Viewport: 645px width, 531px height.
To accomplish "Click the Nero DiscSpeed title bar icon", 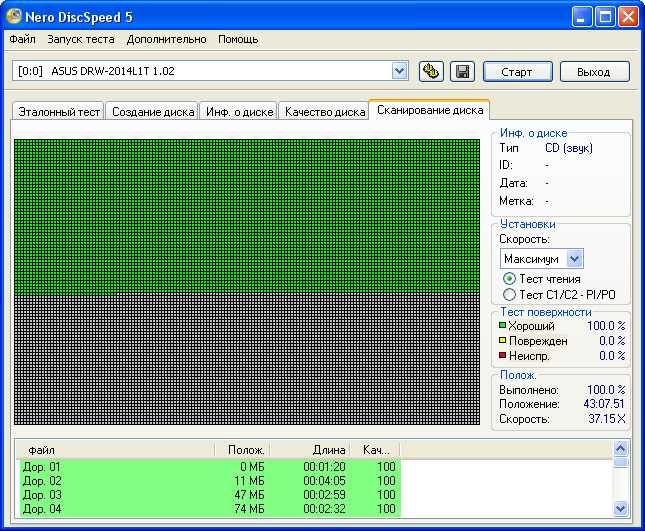I will pos(14,16).
